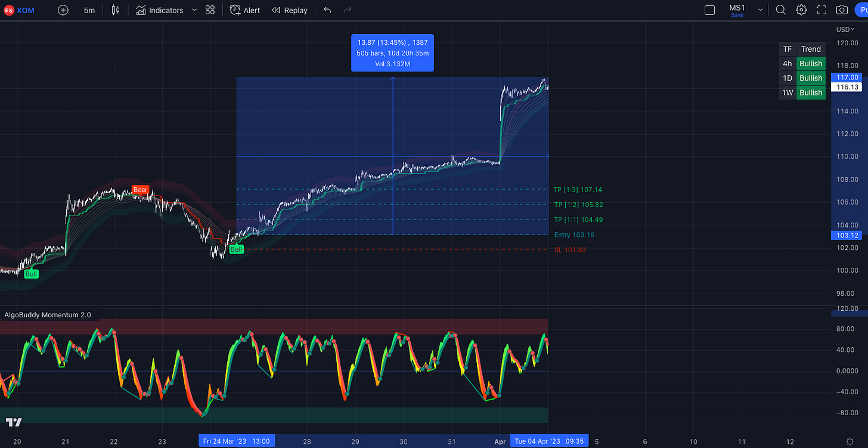Start bar Replay mode
Viewport: 868px width, 448px height.
click(290, 10)
